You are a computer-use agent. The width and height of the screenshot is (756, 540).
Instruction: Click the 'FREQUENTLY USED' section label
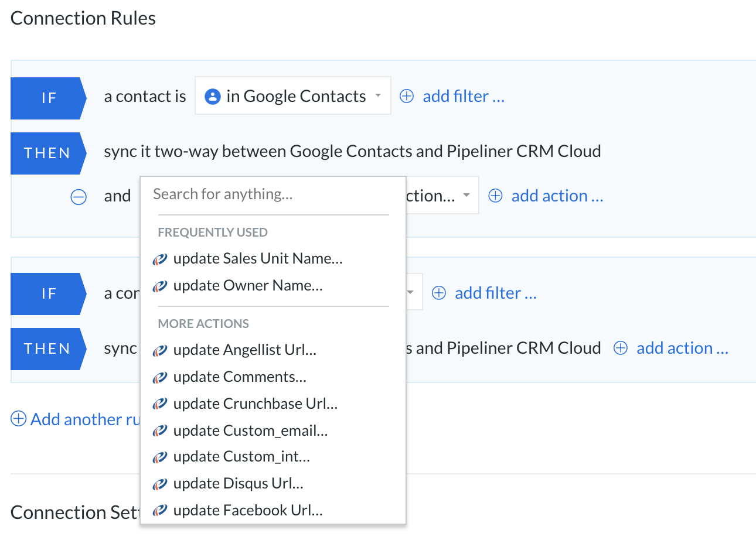213,233
